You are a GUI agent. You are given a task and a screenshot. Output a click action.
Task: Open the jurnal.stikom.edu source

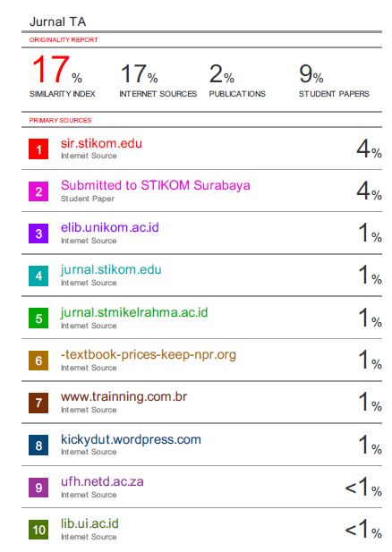pos(111,269)
